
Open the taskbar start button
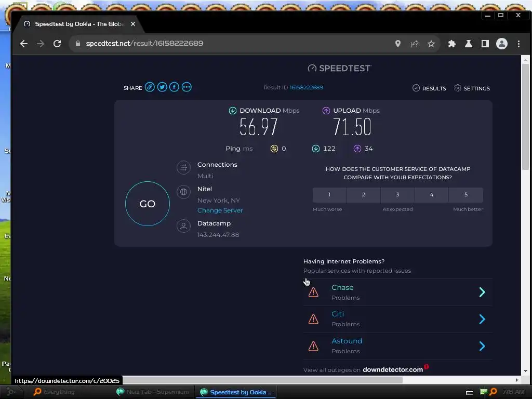[x=10, y=392]
